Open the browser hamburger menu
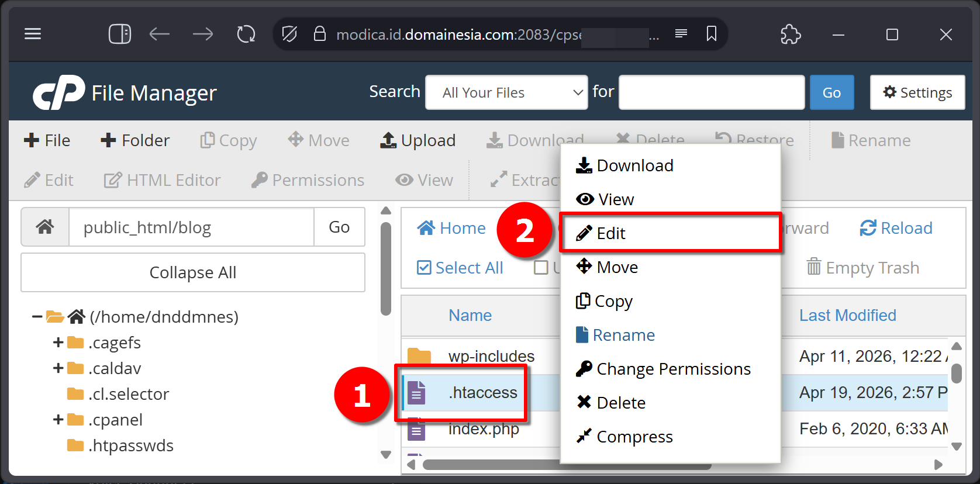The height and width of the screenshot is (484, 980). pos(33,34)
